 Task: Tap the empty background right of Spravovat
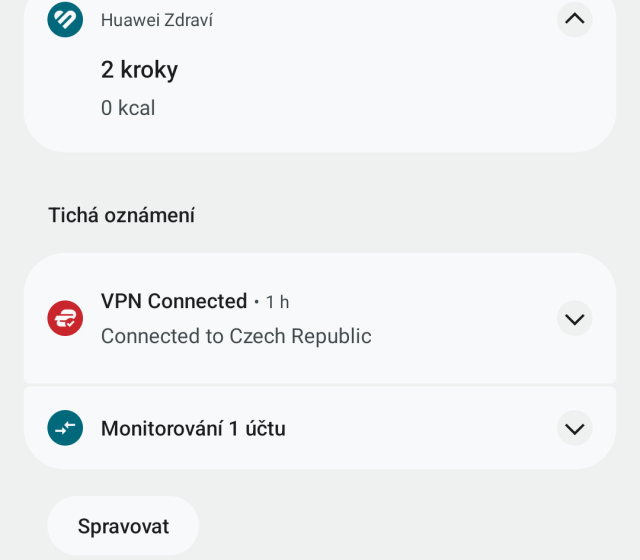(420, 526)
